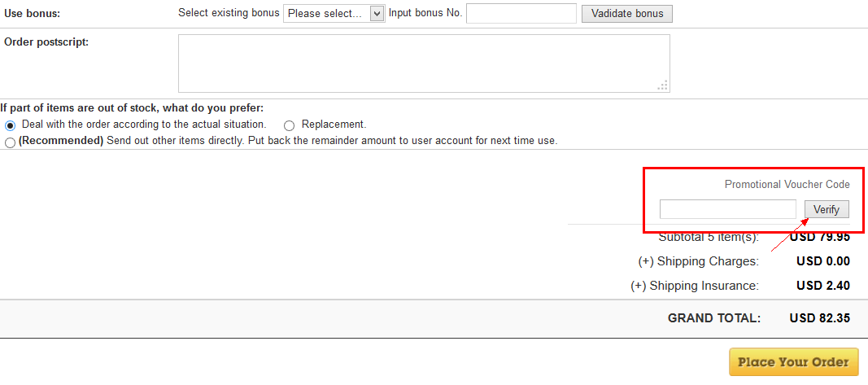
Task: Click the shipping charges amount USD 0.00
Action: pos(822,261)
